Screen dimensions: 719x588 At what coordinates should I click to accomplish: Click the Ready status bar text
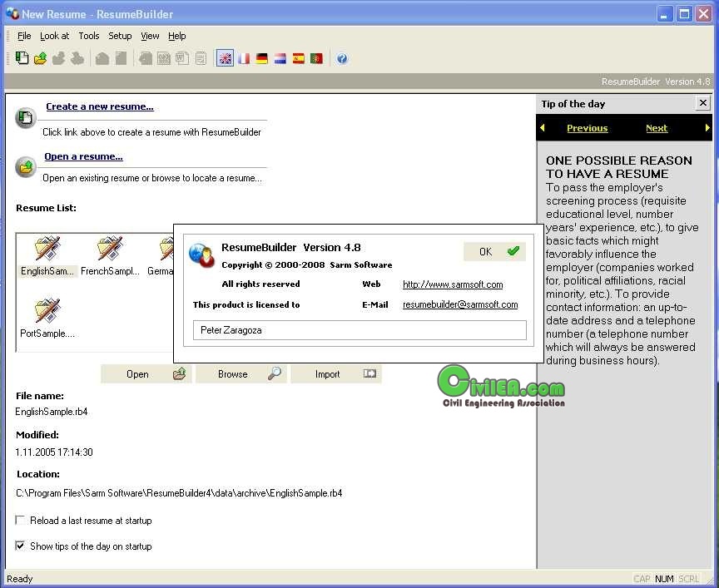pyautogui.click(x=20, y=578)
